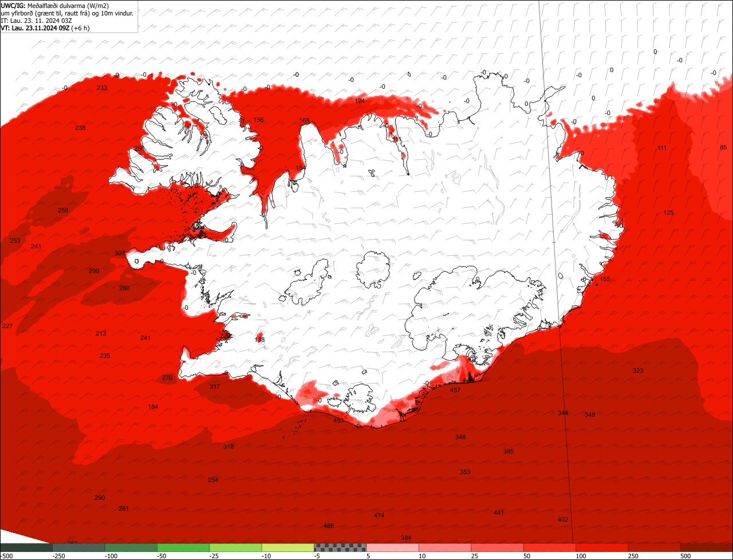
Task: Click the map value 227
Action: pos(7,326)
